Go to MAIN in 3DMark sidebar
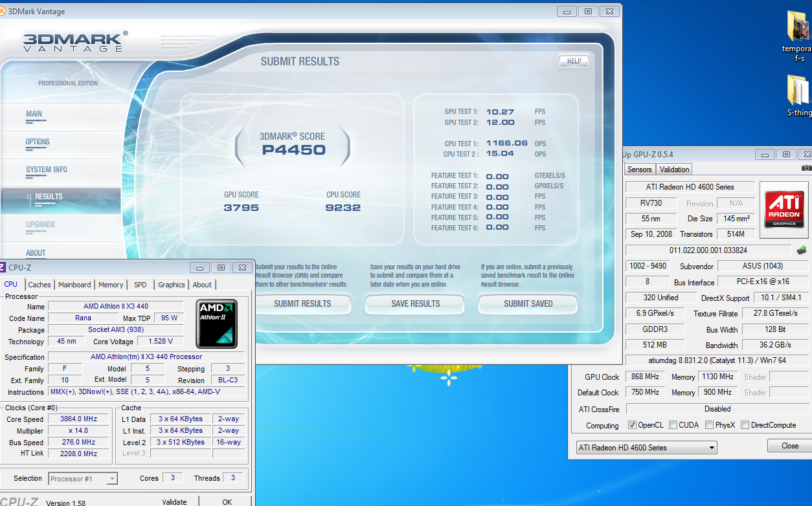The height and width of the screenshot is (506, 812). 34,114
